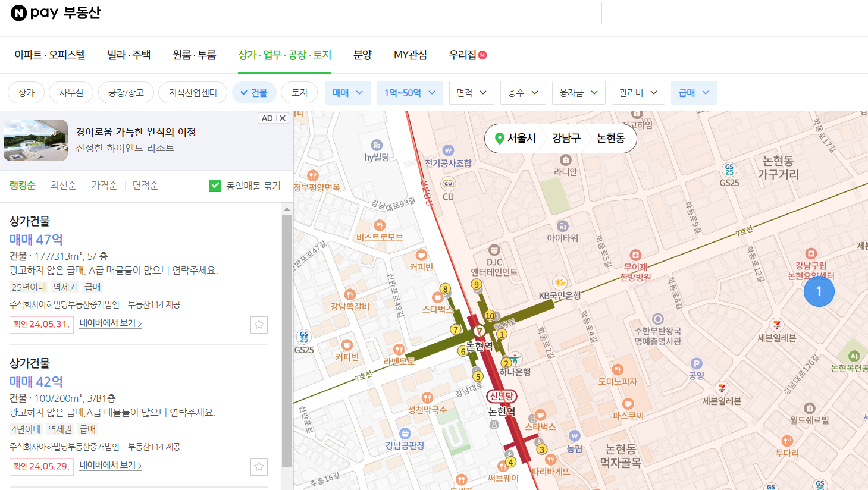The width and height of the screenshot is (868, 490).
Task: Click 논현역 exit 9 marker
Action: pyautogui.click(x=476, y=284)
